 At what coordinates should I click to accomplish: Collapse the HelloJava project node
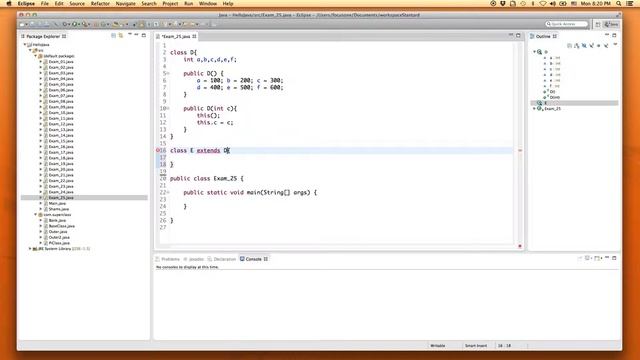tap(24, 44)
